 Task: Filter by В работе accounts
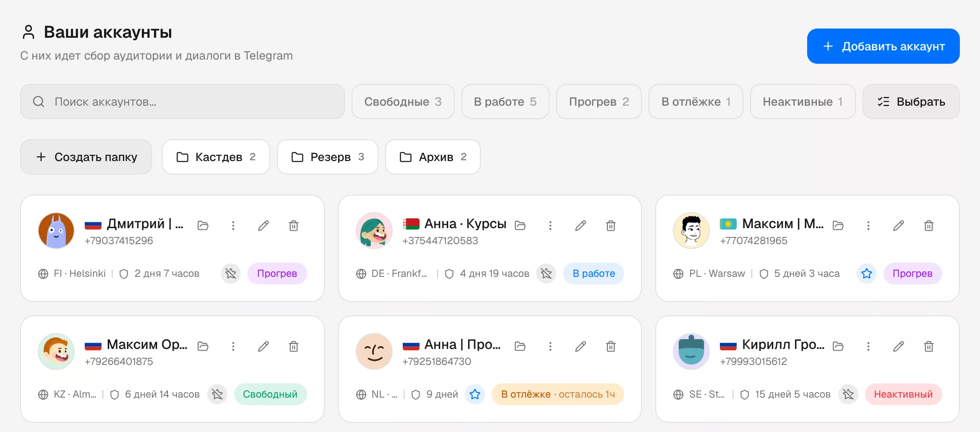point(505,101)
